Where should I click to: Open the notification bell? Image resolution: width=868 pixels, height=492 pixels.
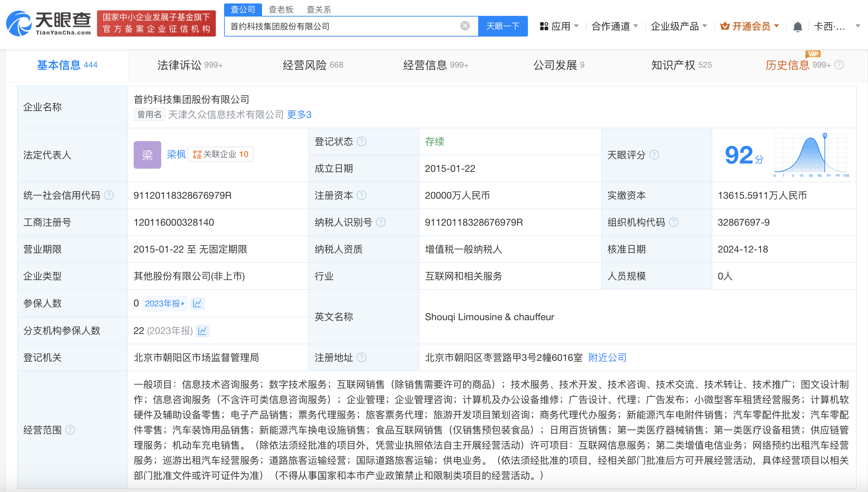(797, 27)
